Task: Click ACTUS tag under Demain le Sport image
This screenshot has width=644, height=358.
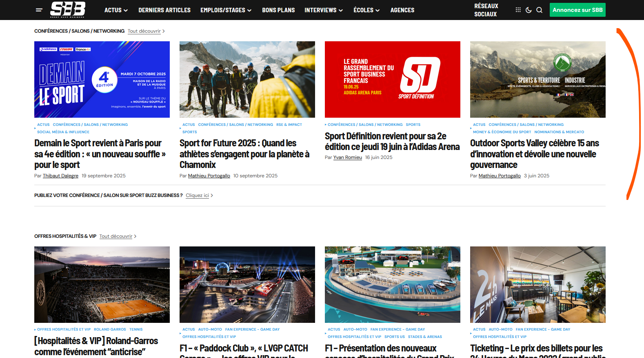Action: 43,125
